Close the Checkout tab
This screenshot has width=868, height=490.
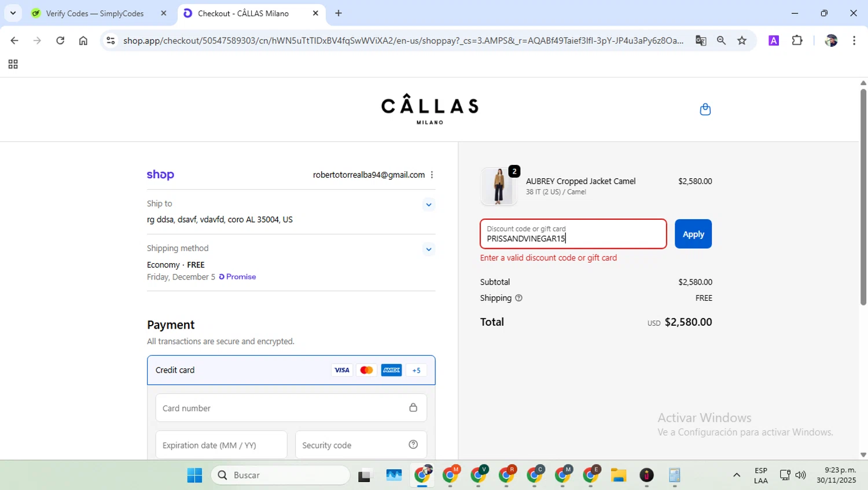pyautogui.click(x=315, y=13)
